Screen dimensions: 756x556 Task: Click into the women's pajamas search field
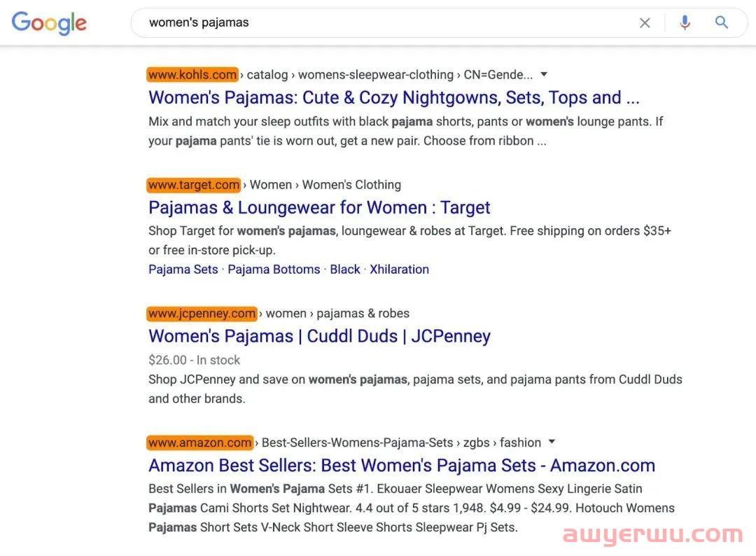click(x=386, y=22)
